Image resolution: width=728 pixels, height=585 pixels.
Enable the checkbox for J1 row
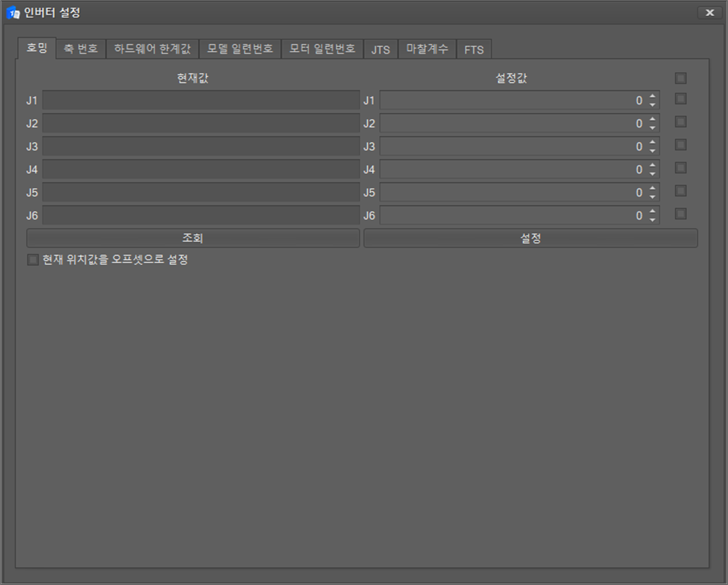[x=680, y=99]
